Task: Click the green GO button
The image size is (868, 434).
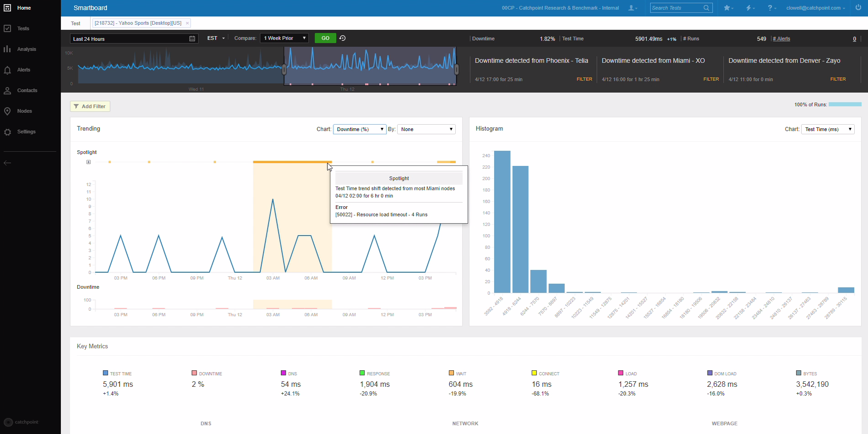Action: [x=325, y=38]
